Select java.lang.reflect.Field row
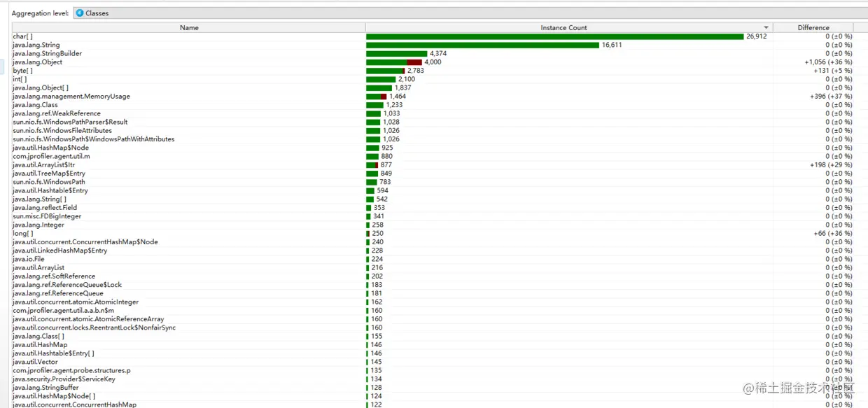Screen dimensions: 868x408 click(433, 208)
